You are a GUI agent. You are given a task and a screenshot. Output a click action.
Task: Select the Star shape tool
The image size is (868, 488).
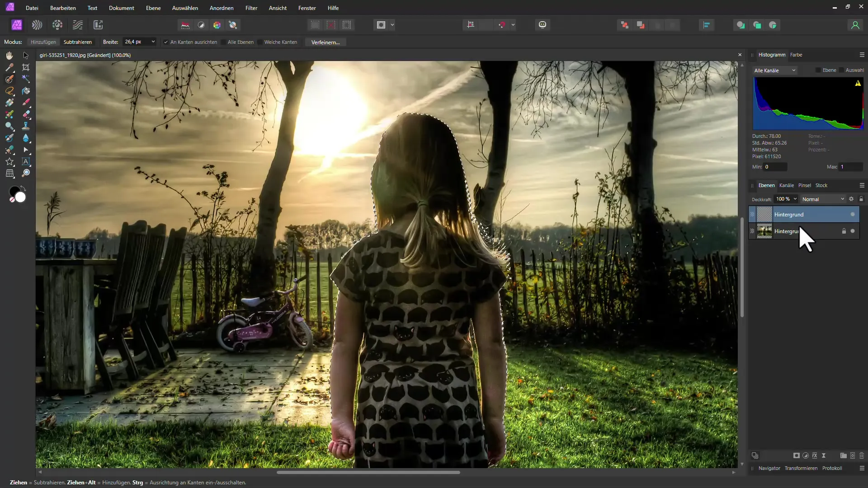(x=9, y=161)
